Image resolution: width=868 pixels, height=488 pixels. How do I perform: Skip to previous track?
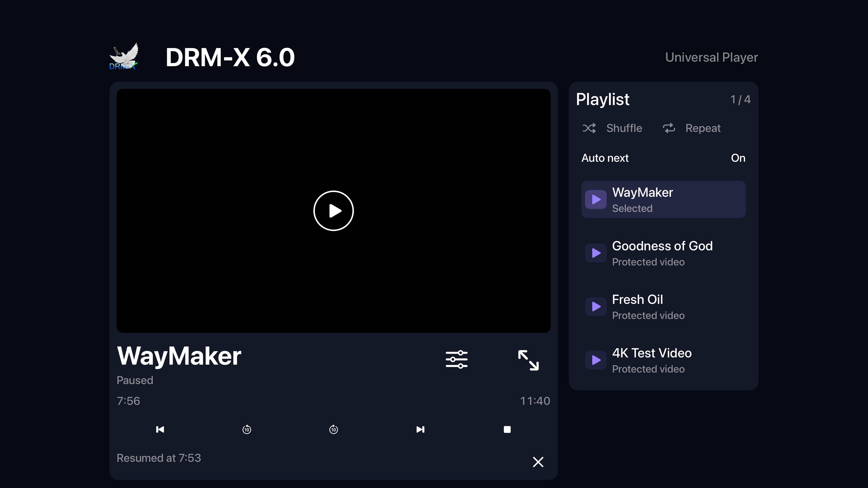click(160, 429)
